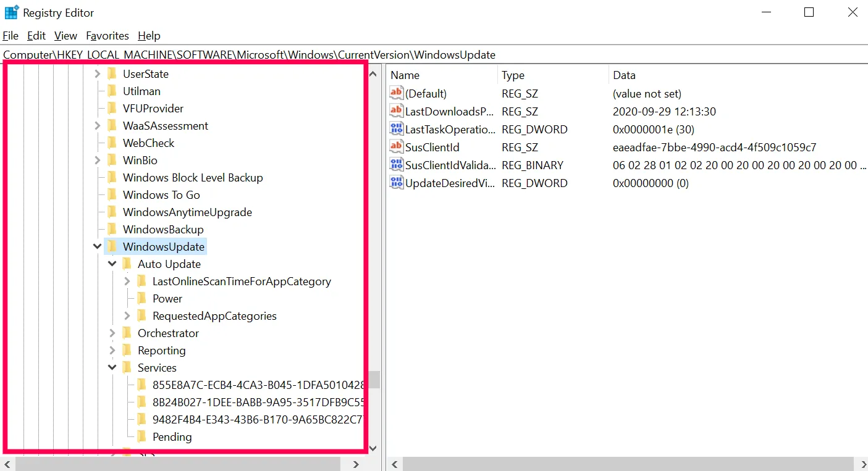Viewport: 868px width, 471px height.
Task: Click the LastTaskOperatio... DWORD value icon
Action: pyautogui.click(x=396, y=129)
